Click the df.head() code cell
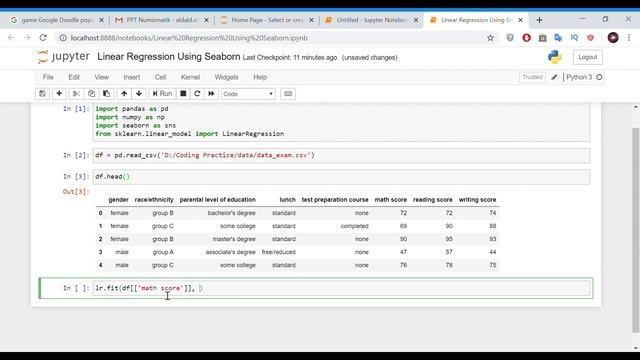 342,177
